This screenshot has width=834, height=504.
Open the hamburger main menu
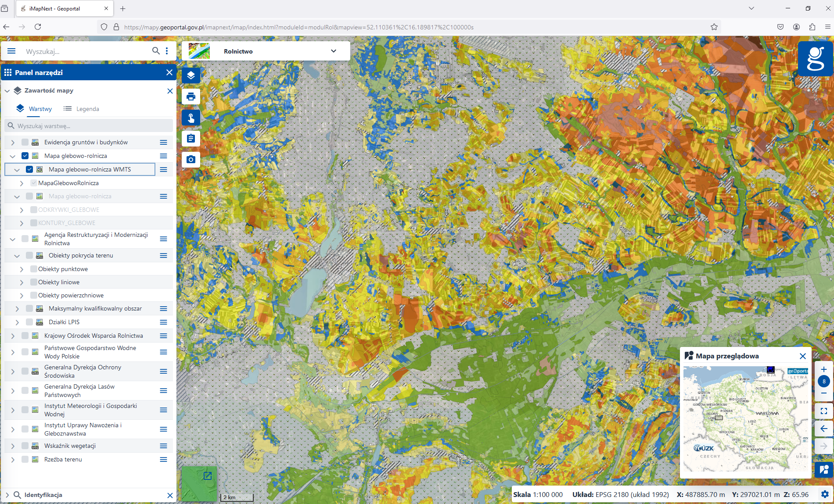click(11, 51)
